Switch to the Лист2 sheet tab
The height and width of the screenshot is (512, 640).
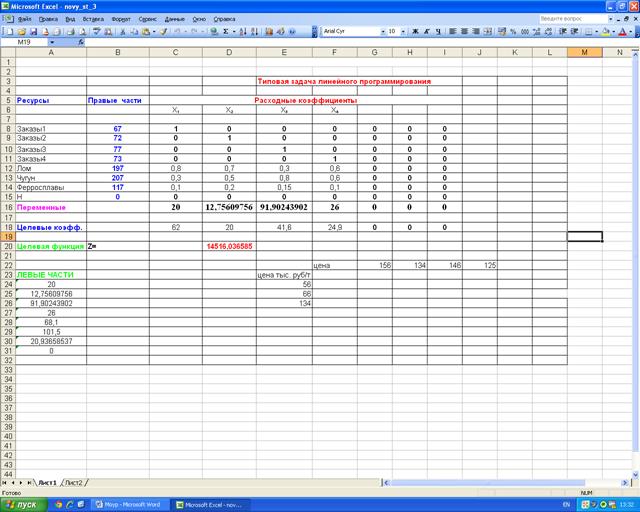[74, 483]
